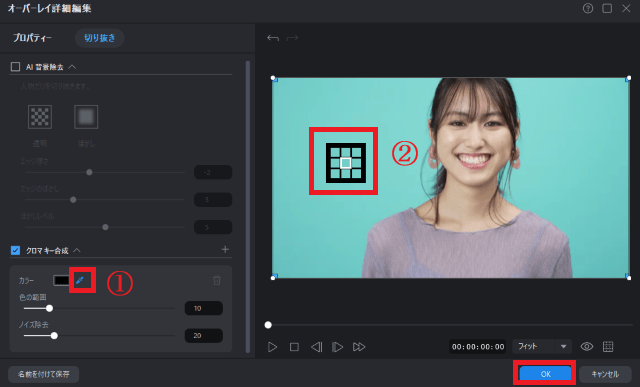Confirm changes with the OK button

tap(545, 374)
